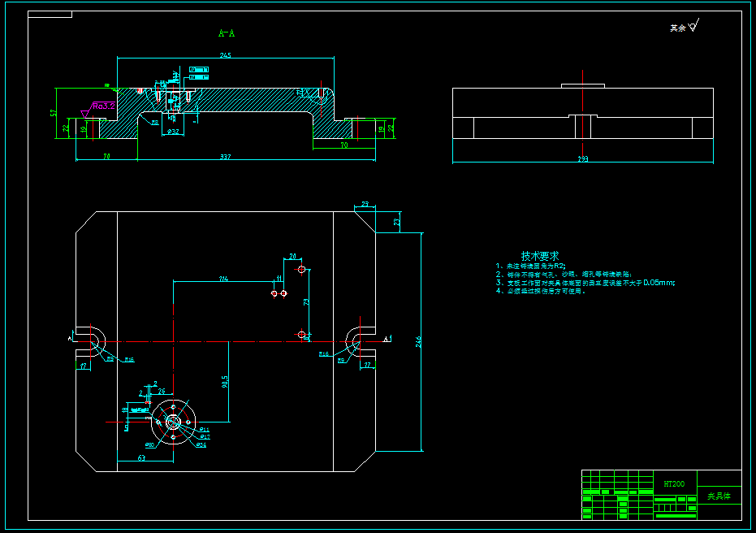756x533 pixels.
Task: Click the A-A section view title
Action: (x=227, y=33)
